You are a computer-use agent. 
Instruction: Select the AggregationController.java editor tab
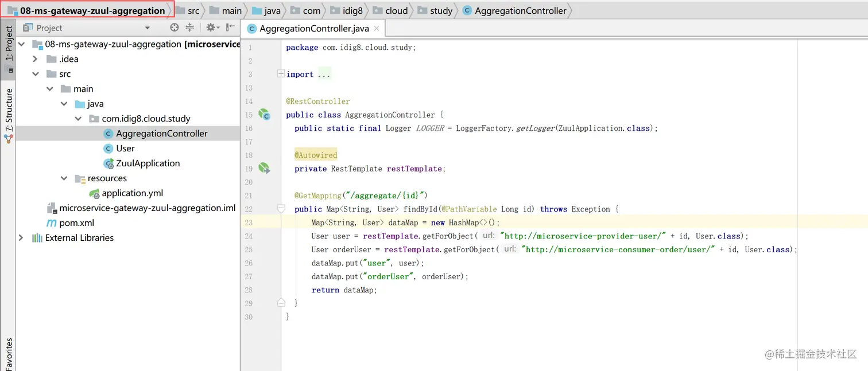point(314,28)
